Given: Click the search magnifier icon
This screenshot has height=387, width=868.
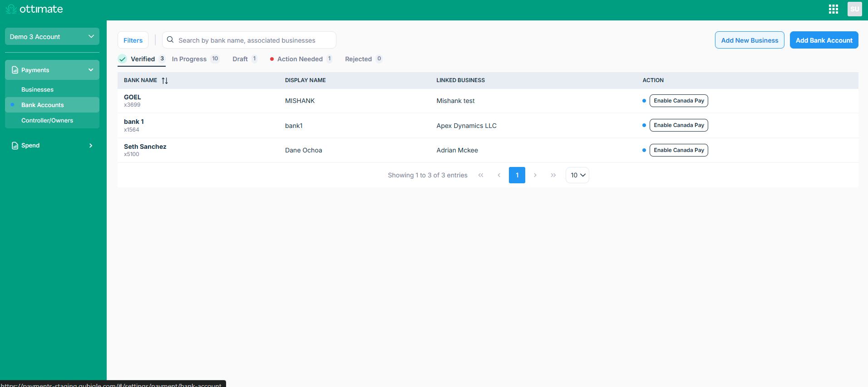Looking at the screenshot, I should tap(170, 40).
